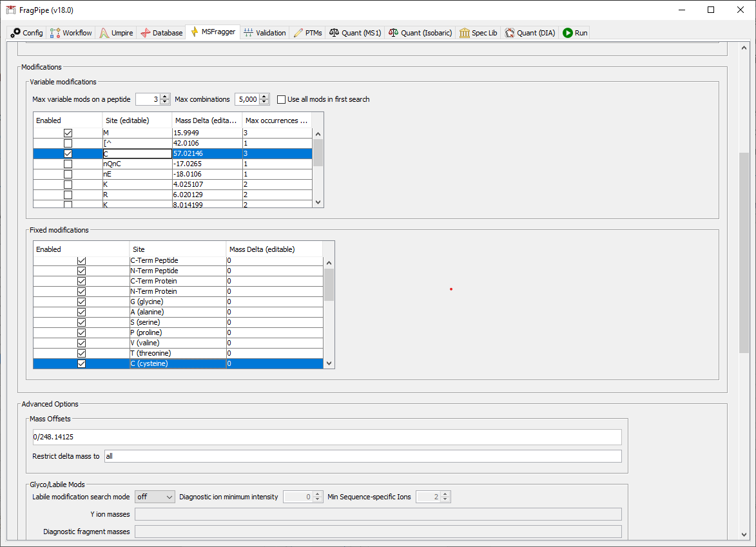This screenshot has width=756, height=547.
Task: Select the T (threonine) row
Action: coord(178,353)
